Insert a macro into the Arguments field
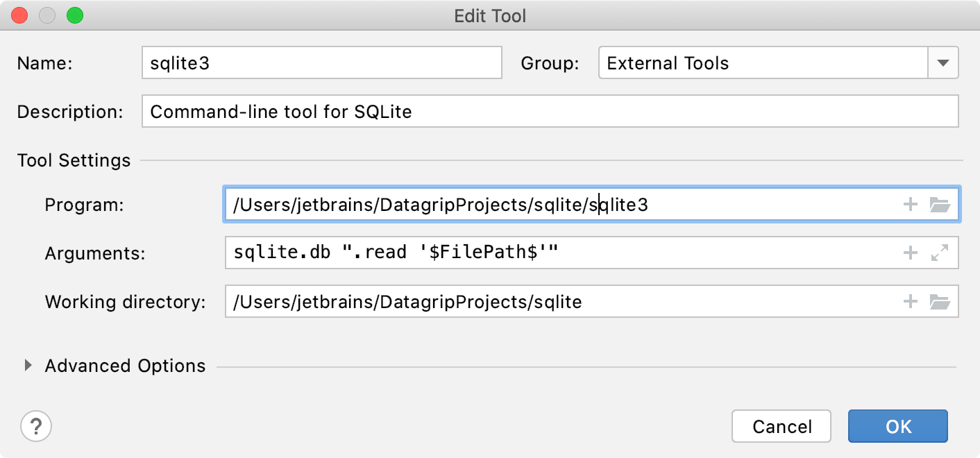The height and width of the screenshot is (458, 980). pos(910,253)
